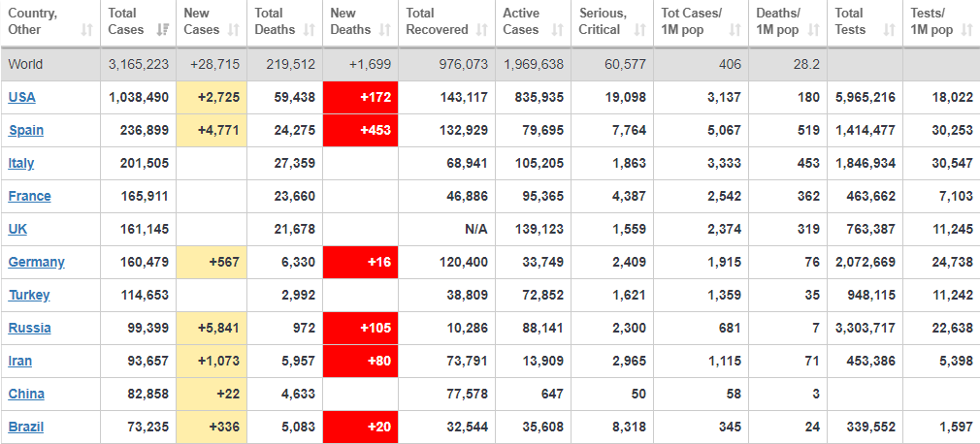The width and height of the screenshot is (980, 444).
Task: Click Tests/1M pop sort icon
Action: pos(966,30)
